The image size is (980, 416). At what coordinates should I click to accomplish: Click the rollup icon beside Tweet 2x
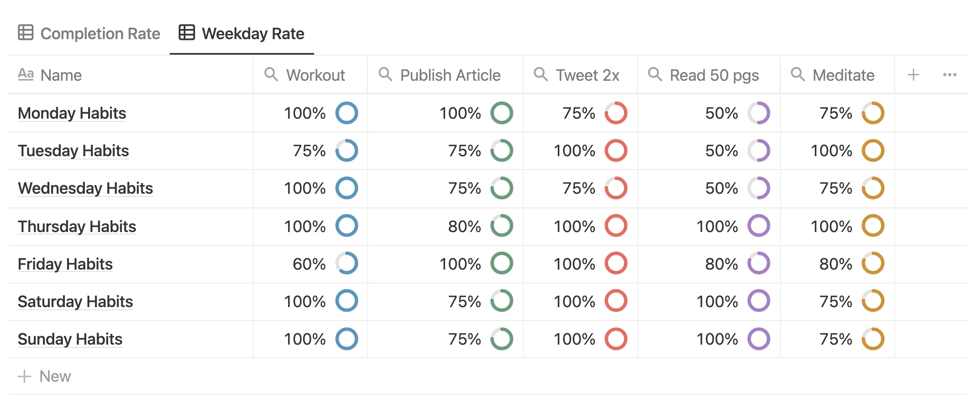(x=541, y=75)
